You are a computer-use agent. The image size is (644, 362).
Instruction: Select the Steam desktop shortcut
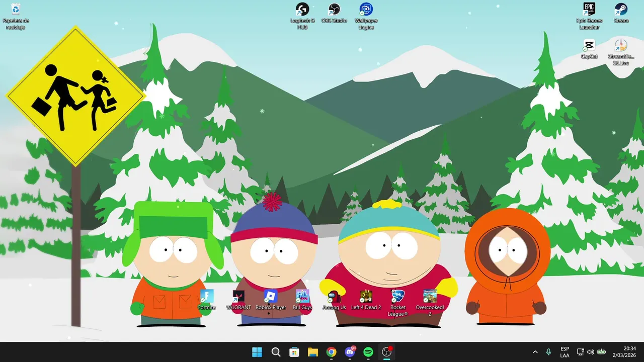621,14
